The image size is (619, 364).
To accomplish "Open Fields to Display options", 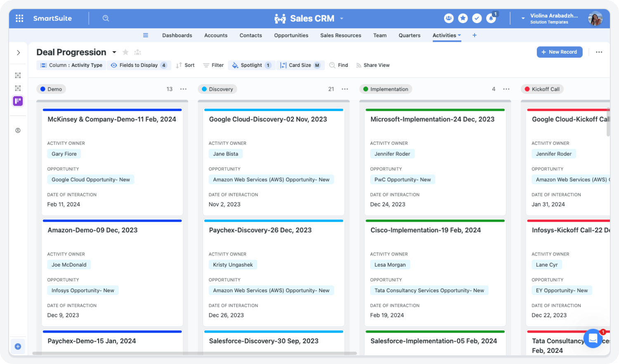I will 139,65.
